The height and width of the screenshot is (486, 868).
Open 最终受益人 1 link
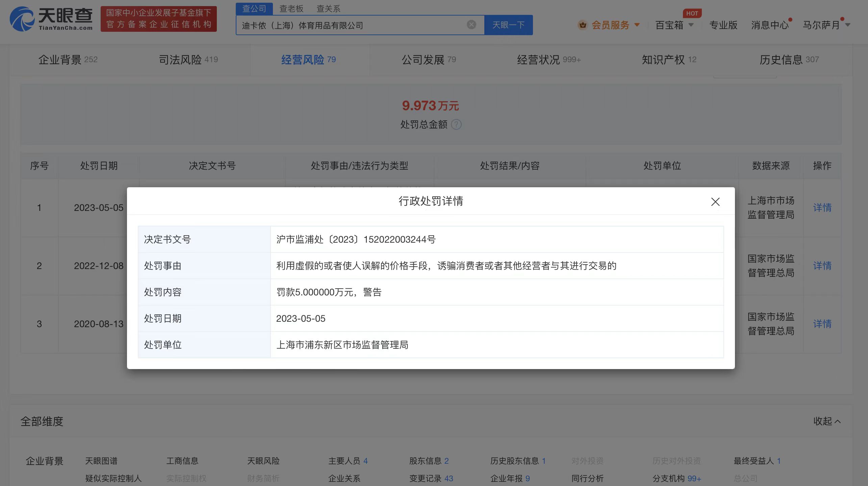pos(757,461)
